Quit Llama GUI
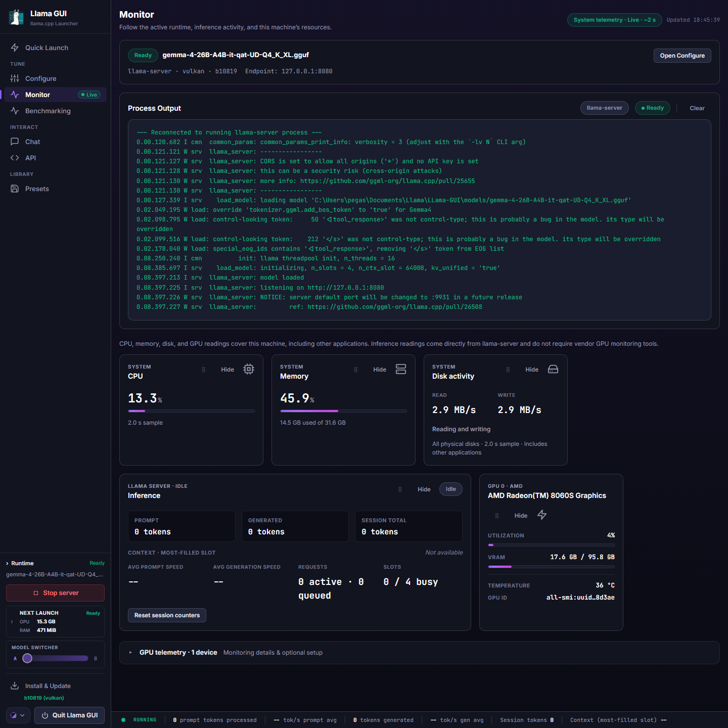728x728 pixels. [70, 715]
